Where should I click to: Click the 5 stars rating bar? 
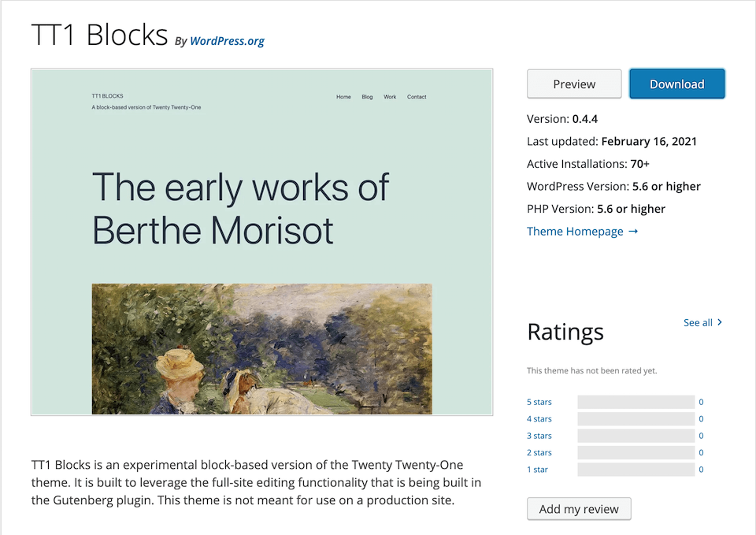tap(636, 402)
